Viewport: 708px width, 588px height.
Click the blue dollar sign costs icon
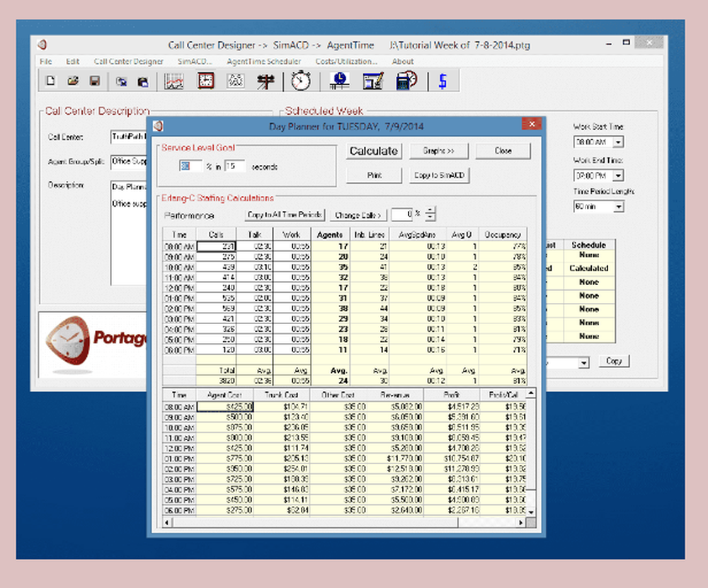coord(443,81)
